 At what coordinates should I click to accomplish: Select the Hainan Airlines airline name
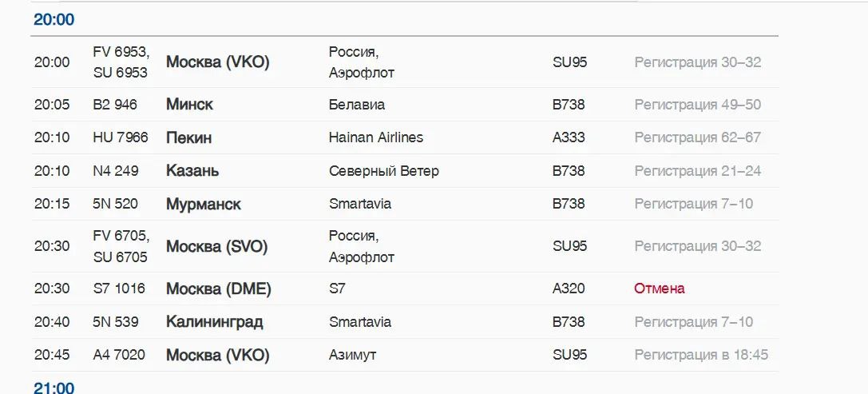point(376,137)
